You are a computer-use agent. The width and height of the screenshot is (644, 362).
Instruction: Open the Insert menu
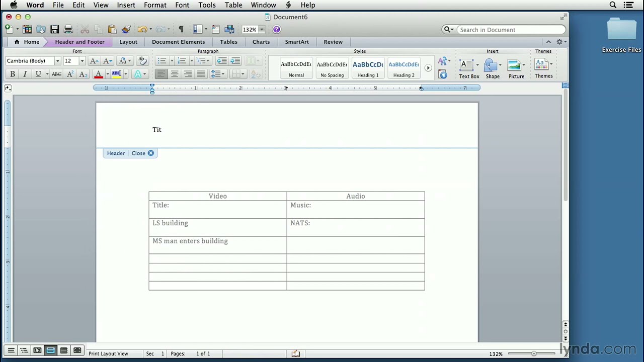click(x=126, y=5)
